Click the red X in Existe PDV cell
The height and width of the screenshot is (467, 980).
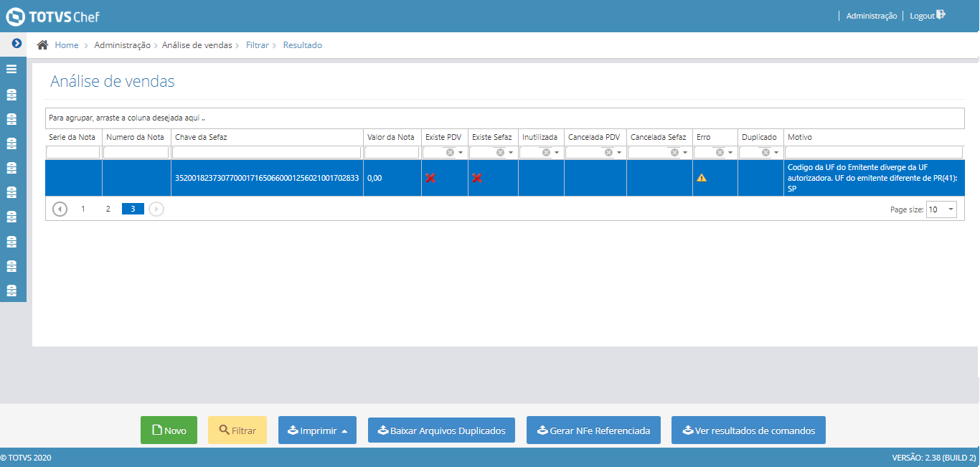430,178
